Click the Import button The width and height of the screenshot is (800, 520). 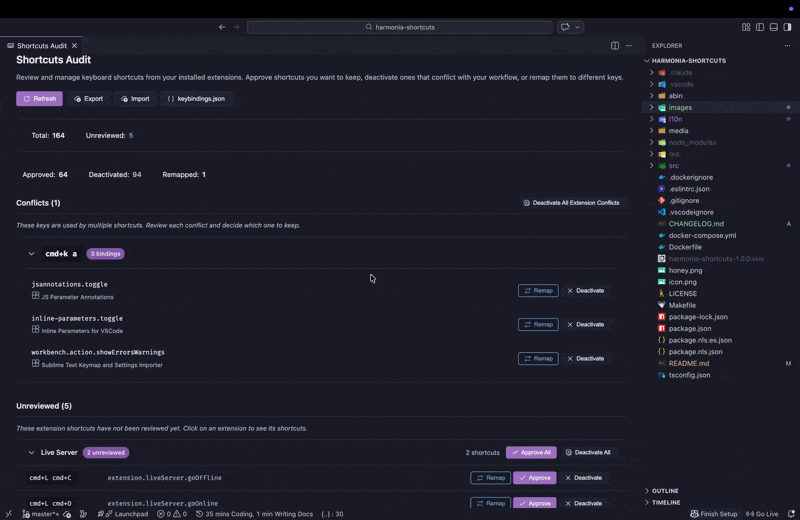(135, 98)
